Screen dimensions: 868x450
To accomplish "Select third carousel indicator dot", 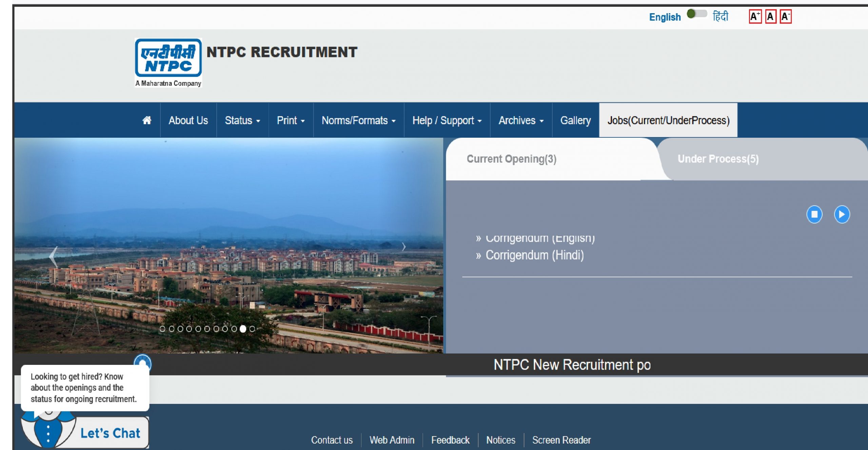I will pyautogui.click(x=180, y=329).
